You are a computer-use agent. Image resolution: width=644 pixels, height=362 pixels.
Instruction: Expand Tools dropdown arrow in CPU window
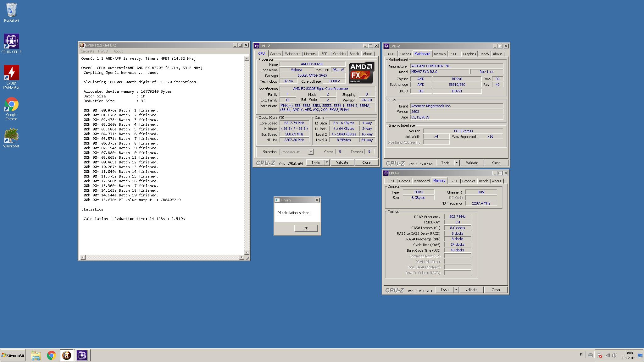click(327, 162)
